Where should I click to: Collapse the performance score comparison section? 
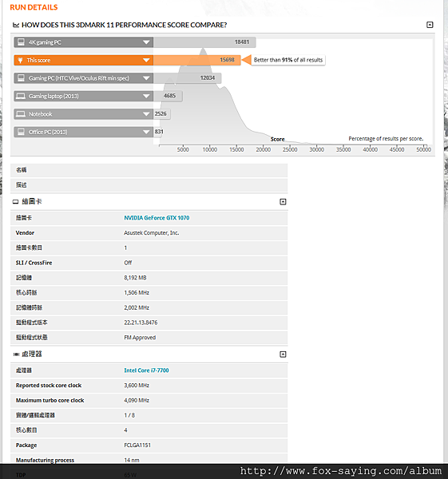pyautogui.click(x=430, y=25)
